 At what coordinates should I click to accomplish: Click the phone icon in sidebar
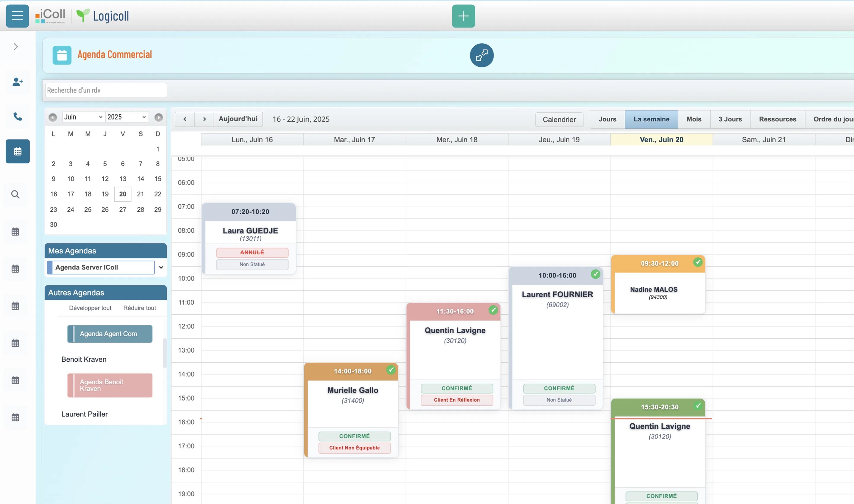click(17, 117)
